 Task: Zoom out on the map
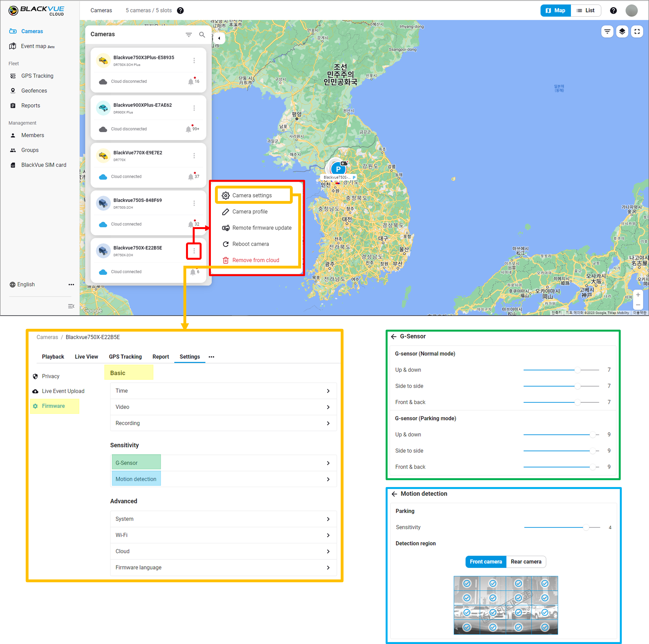[638, 305]
